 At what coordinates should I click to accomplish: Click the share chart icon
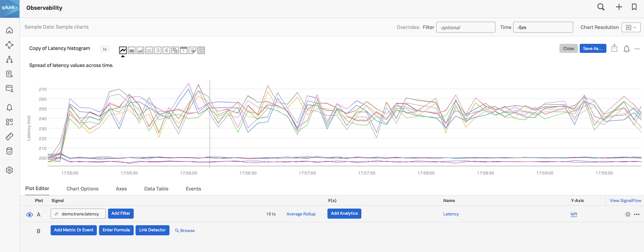tap(614, 49)
